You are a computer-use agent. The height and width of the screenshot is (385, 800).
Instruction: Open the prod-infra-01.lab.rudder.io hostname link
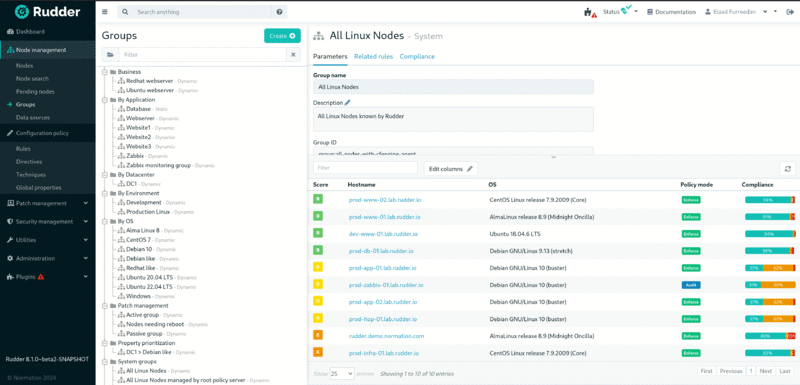[384, 353]
